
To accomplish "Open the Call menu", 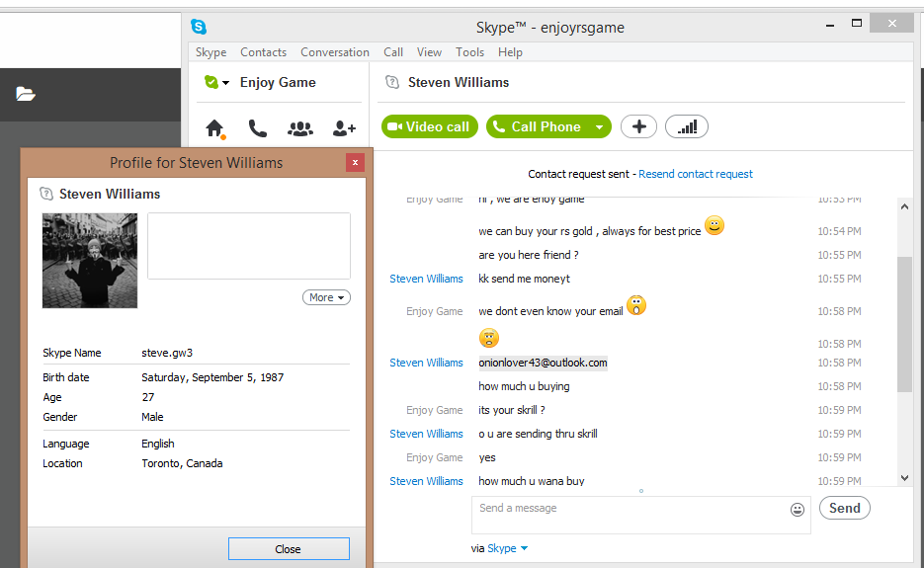I will 393,51.
